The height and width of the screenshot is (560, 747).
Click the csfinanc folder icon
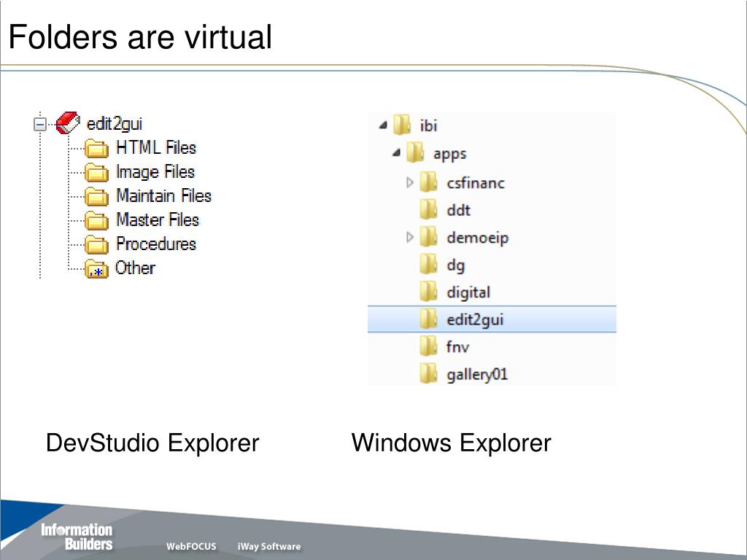(429, 182)
